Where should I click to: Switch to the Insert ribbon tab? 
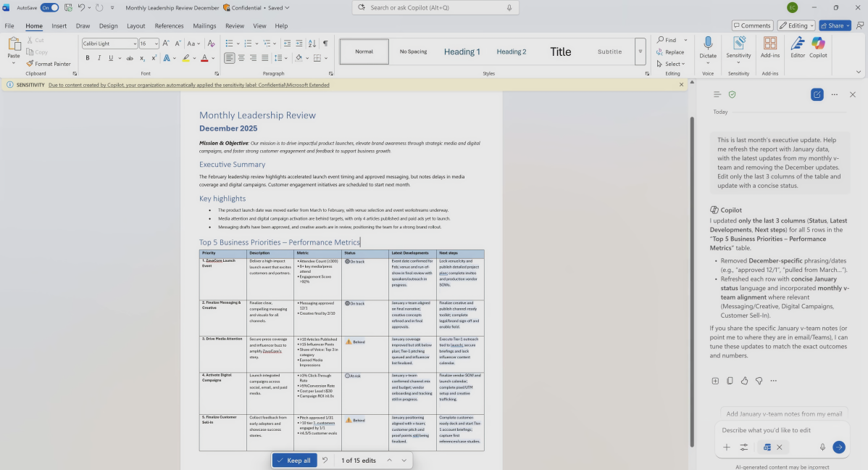click(59, 25)
